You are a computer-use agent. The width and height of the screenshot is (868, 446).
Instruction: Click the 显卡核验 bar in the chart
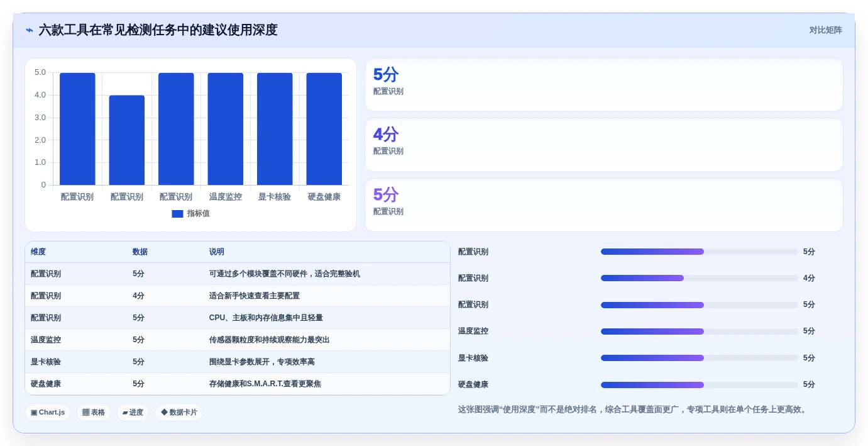(x=275, y=129)
